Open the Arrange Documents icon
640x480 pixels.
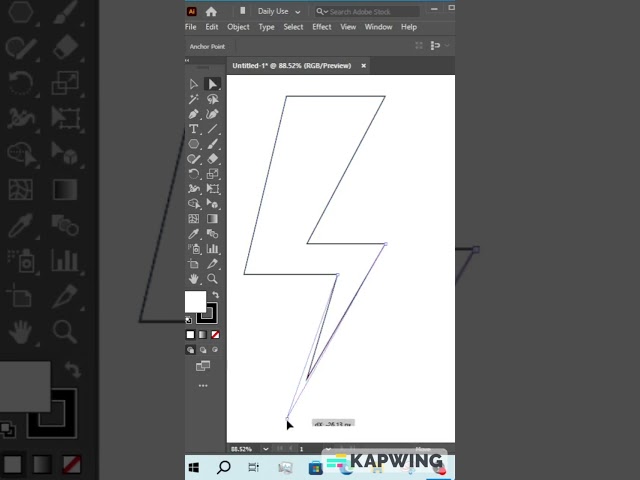click(242, 11)
